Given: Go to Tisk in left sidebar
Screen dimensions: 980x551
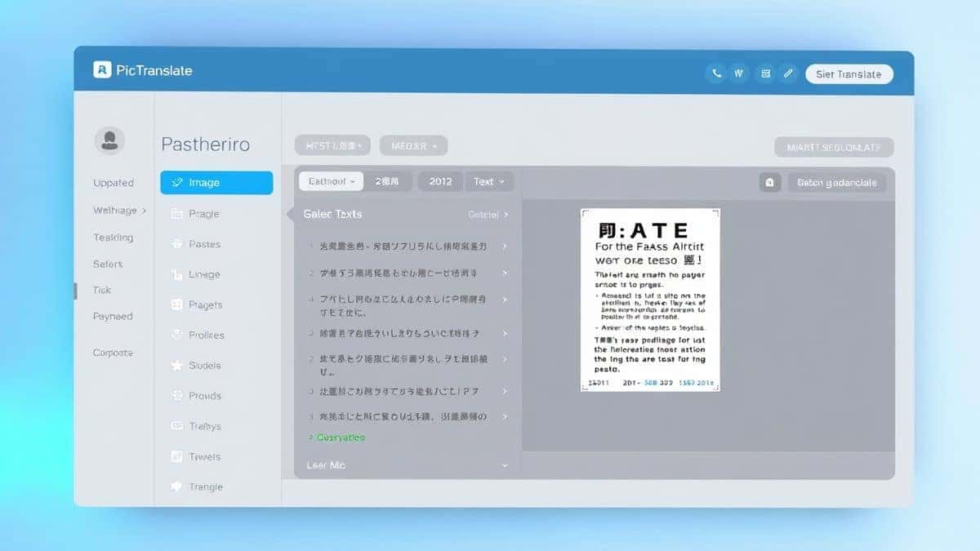Looking at the screenshot, I should [102, 290].
